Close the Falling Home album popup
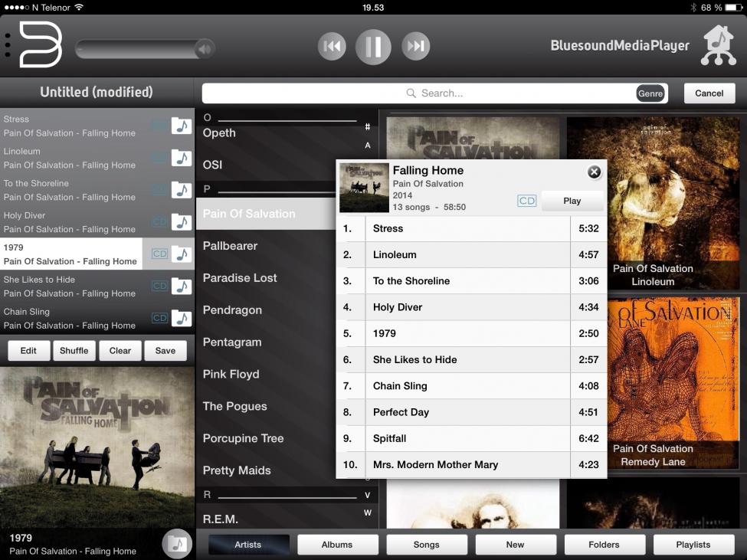Viewport: 747px width, 560px height. click(x=594, y=172)
